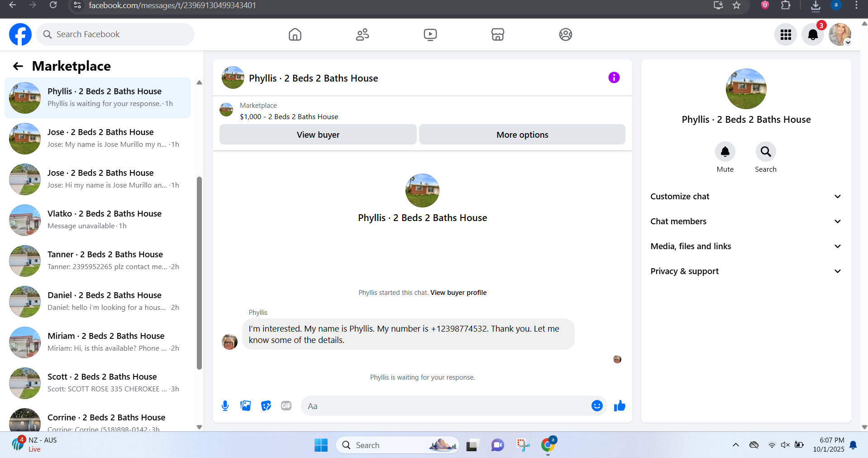
Task: Show hidden system tray icons
Action: pos(736,445)
